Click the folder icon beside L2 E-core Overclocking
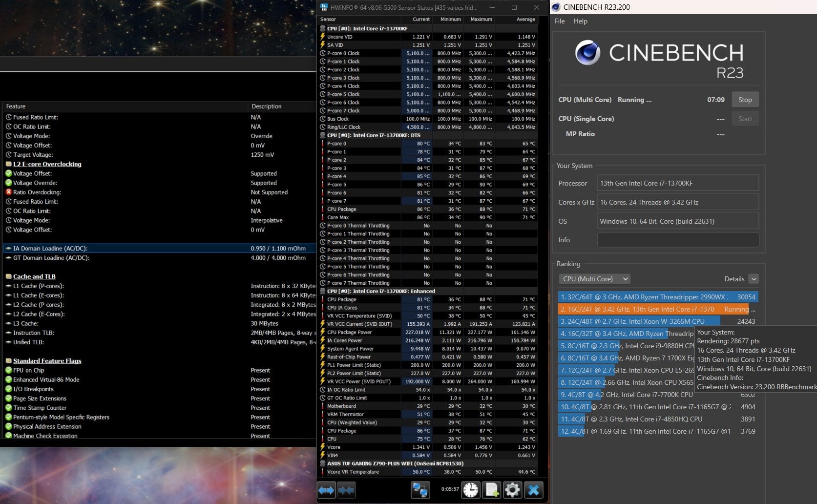Viewport: 817px width, 504px height. pyautogui.click(x=8, y=164)
